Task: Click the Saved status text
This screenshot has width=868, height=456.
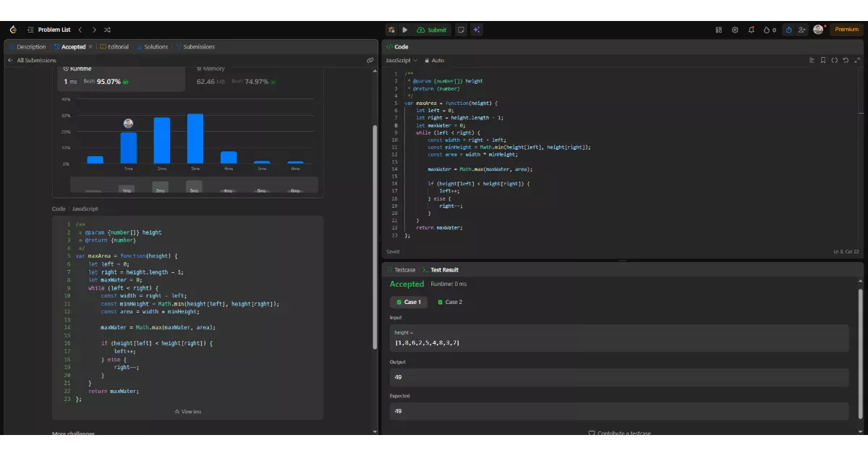Action: pyautogui.click(x=393, y=252)
